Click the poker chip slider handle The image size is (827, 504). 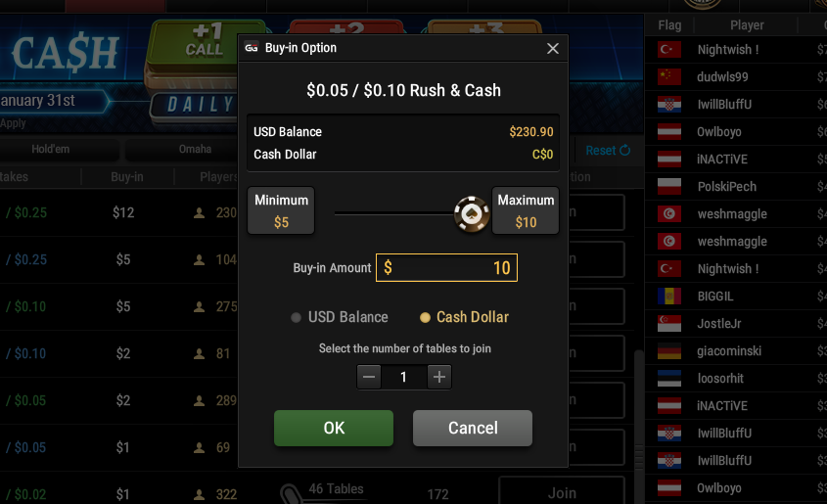(x=472, y=214)
